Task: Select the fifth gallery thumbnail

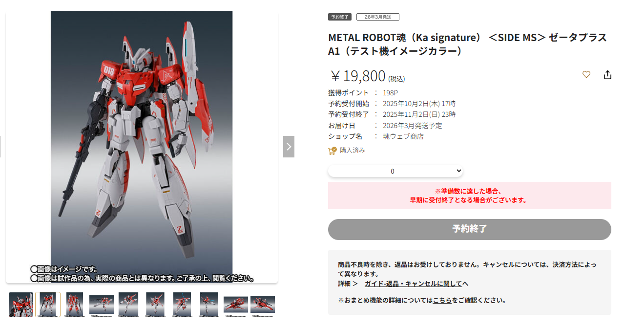Action: coord(128,305)
